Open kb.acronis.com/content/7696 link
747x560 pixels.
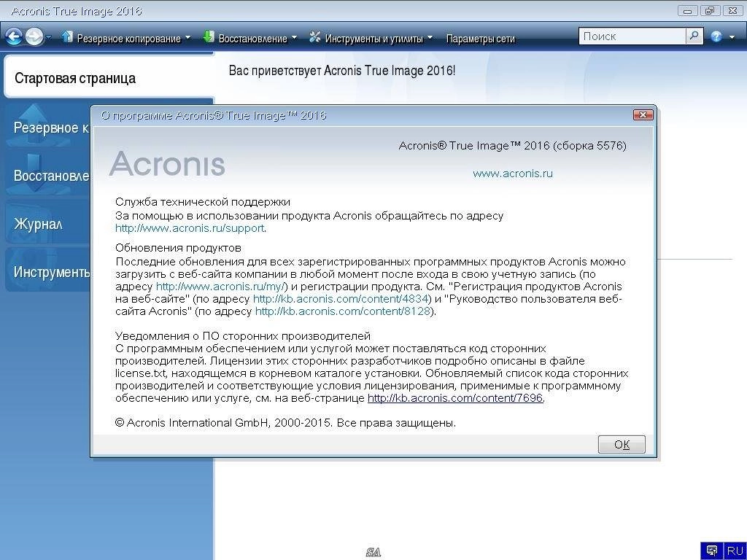(x=455, y=398)
